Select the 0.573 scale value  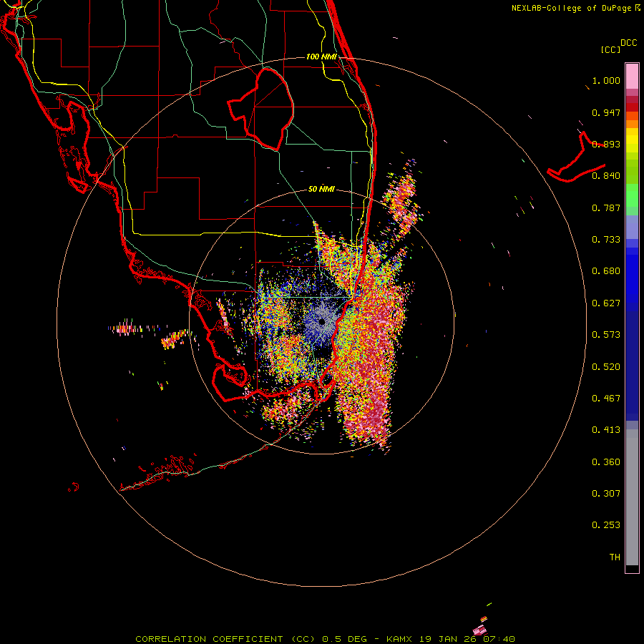tap(606, 335)
